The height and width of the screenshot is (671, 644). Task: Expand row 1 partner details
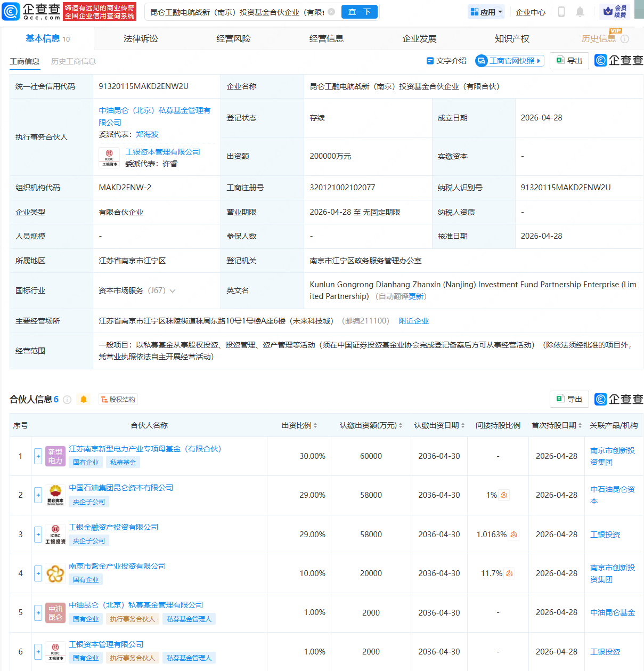(x=38, y=456)
